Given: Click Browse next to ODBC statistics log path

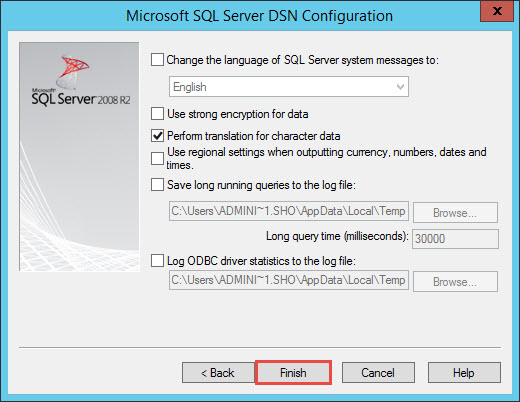Looking at the screenshot, I should point(455,282).
